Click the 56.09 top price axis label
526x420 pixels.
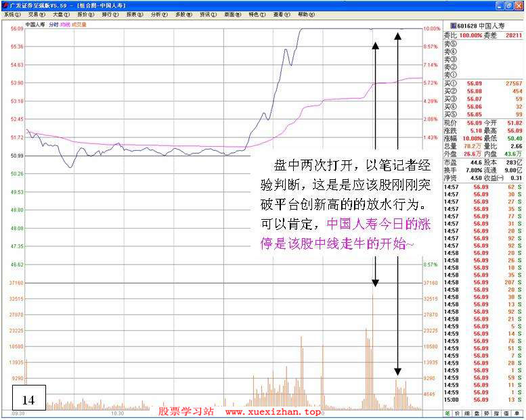(x=17, y=29)
